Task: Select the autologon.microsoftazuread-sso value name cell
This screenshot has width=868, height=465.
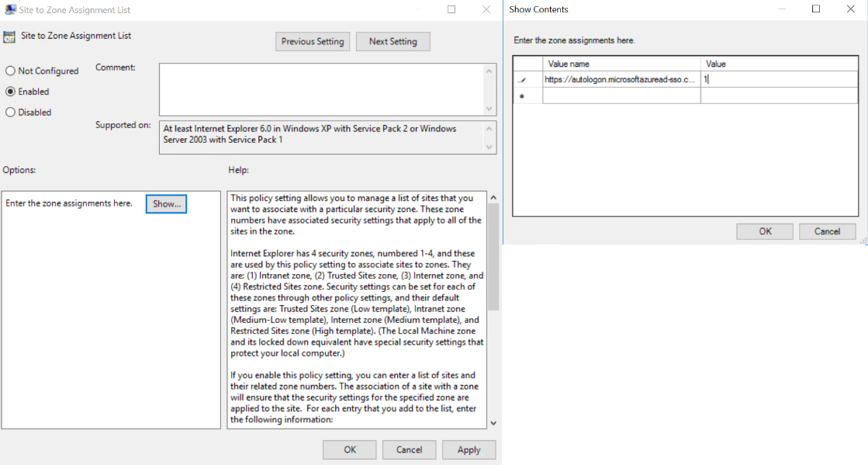Action: 621,78
